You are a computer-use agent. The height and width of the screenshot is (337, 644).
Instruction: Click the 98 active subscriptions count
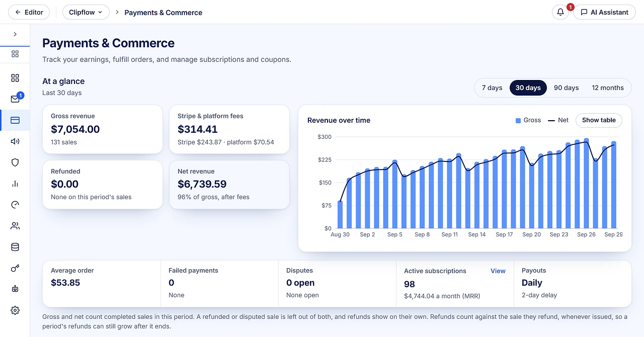point(409,284)
